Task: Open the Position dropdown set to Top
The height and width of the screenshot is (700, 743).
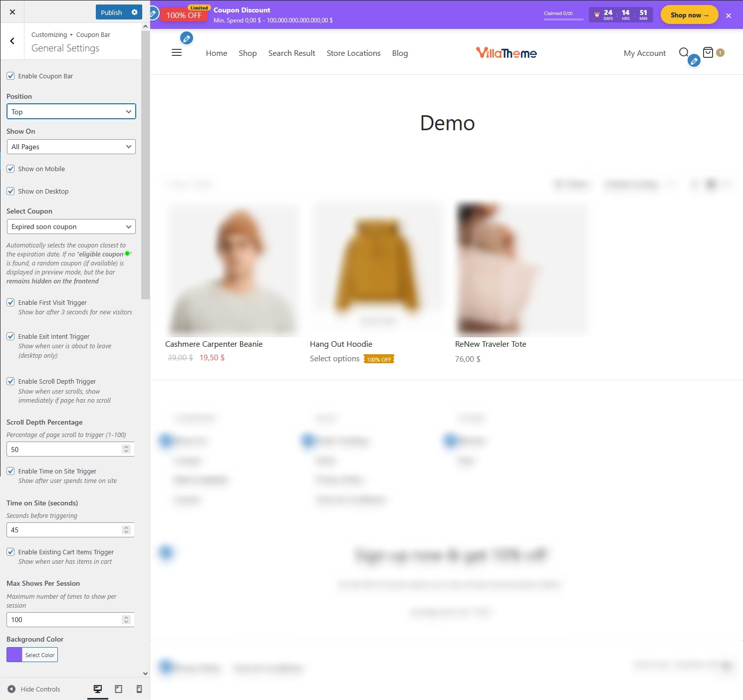Action: [71, 112]
